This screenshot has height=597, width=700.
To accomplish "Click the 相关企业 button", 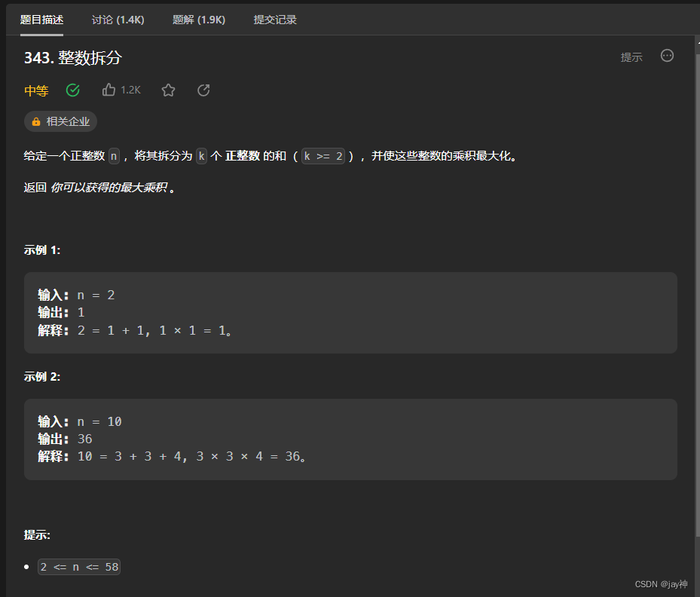I will 60,121.
